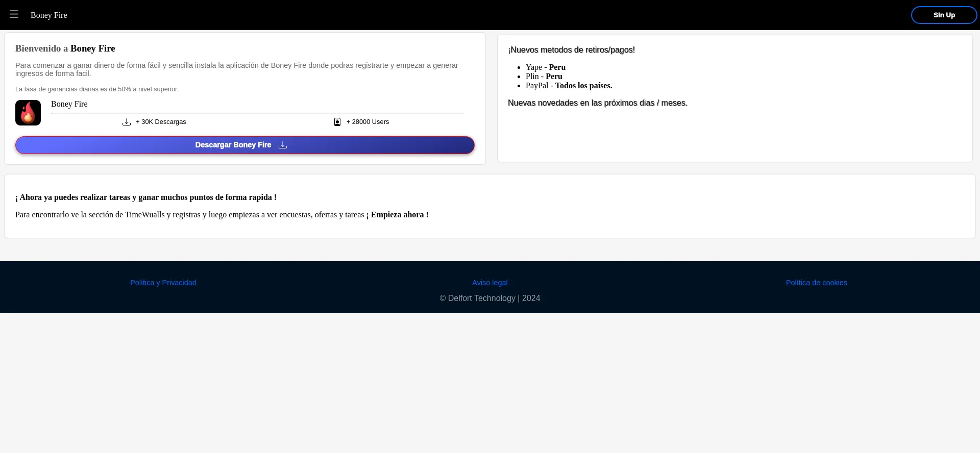Click the '¡Nuevos metodos de retiros/pagos!' heading
980x453 pixels.
tap(571, 50)
